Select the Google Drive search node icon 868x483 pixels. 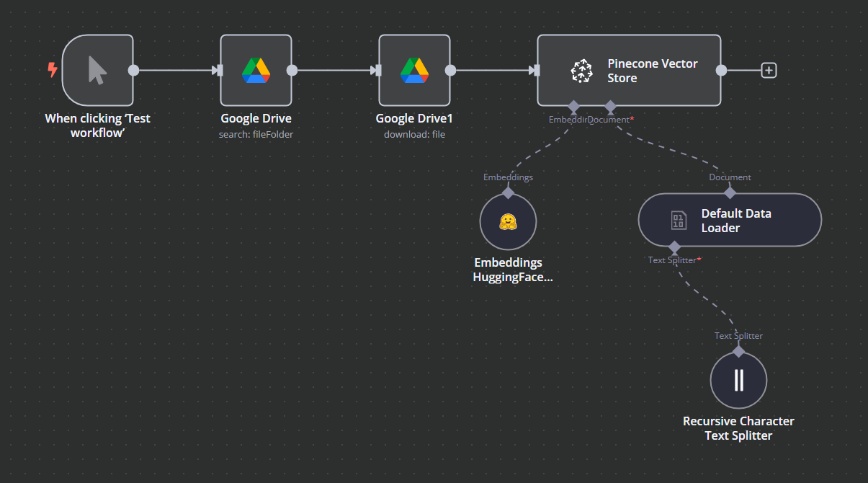(256, 70)
